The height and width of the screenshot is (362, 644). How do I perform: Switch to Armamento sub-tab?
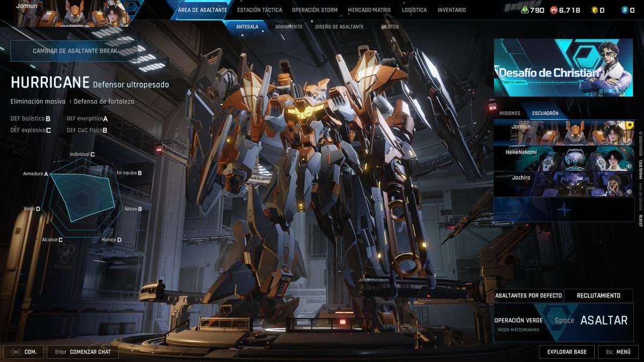click(x=289, y=27)
